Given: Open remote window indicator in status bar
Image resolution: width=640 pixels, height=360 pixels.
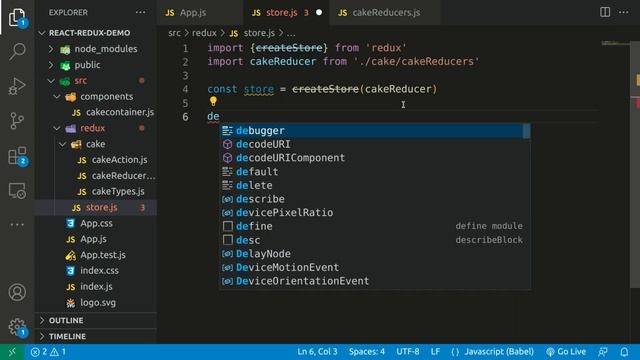Looking at the screenshot, I should coord(12,352).
